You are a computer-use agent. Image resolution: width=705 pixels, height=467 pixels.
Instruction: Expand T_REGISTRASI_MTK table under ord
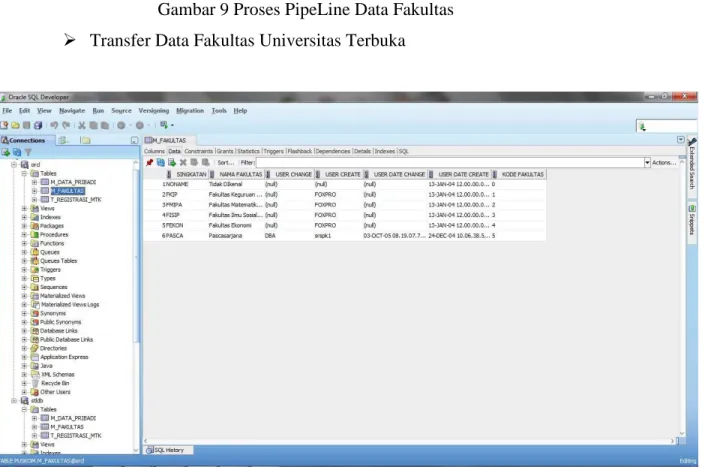(x=34, y=200)
